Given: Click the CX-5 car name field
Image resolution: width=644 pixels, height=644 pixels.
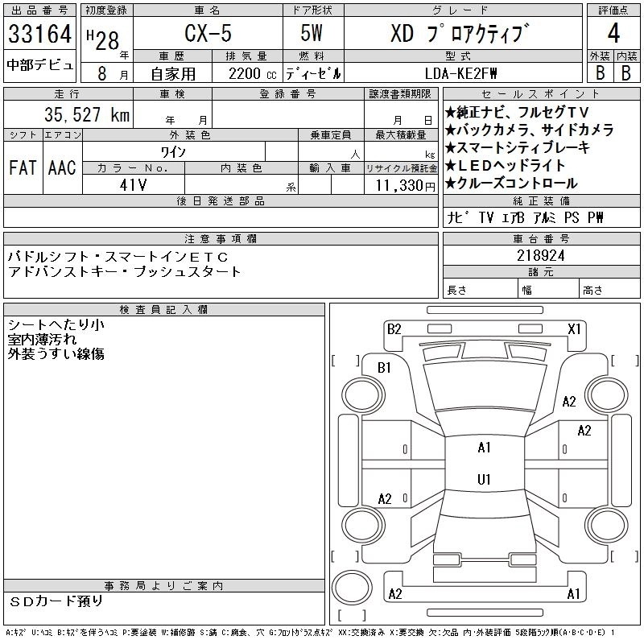Looking at the screenshot, I should [205, 34].
